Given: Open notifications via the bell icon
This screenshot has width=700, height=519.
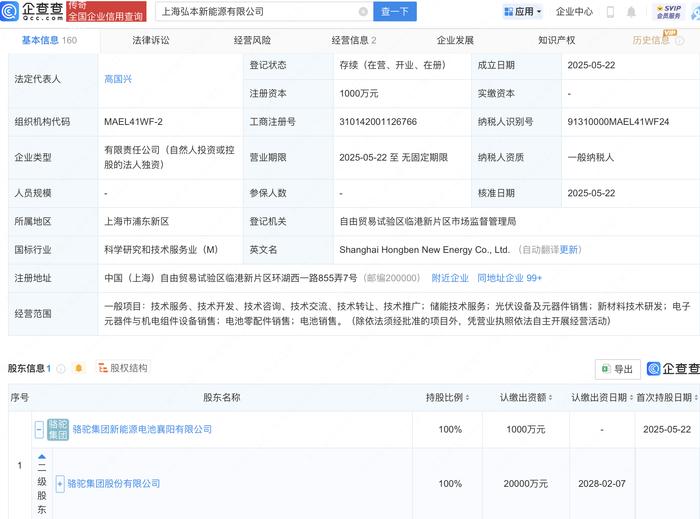Looking at the screenshot, I should click(x=631, y=12).
